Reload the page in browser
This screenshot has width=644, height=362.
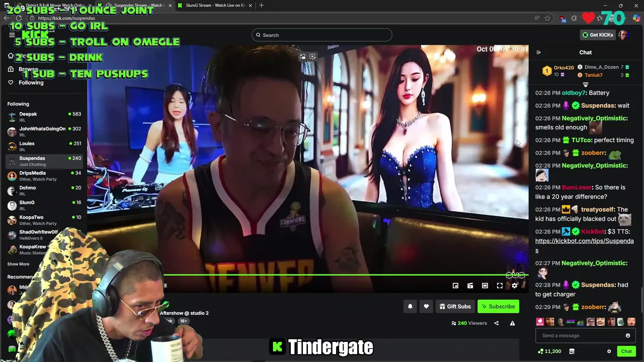[x=19, y=18]
